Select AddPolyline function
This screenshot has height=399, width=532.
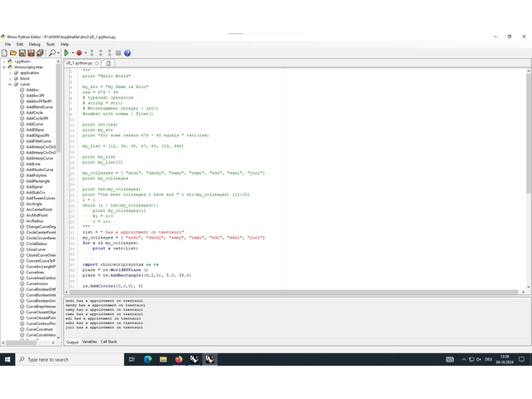tap(37, 175)
